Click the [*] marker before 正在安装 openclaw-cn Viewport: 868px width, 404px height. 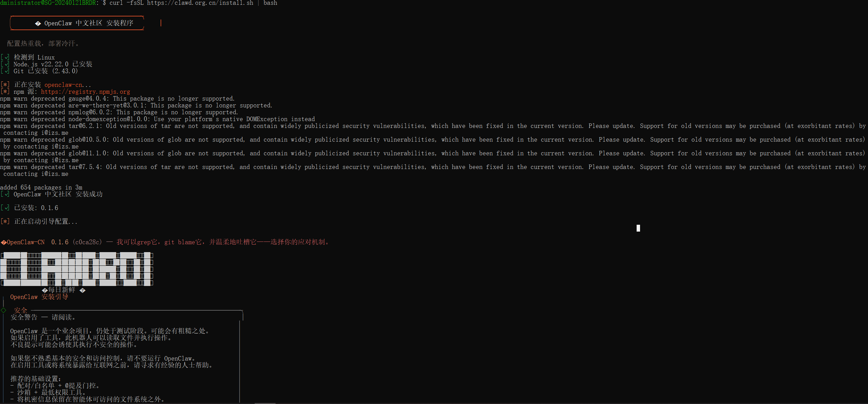(5, 84)
